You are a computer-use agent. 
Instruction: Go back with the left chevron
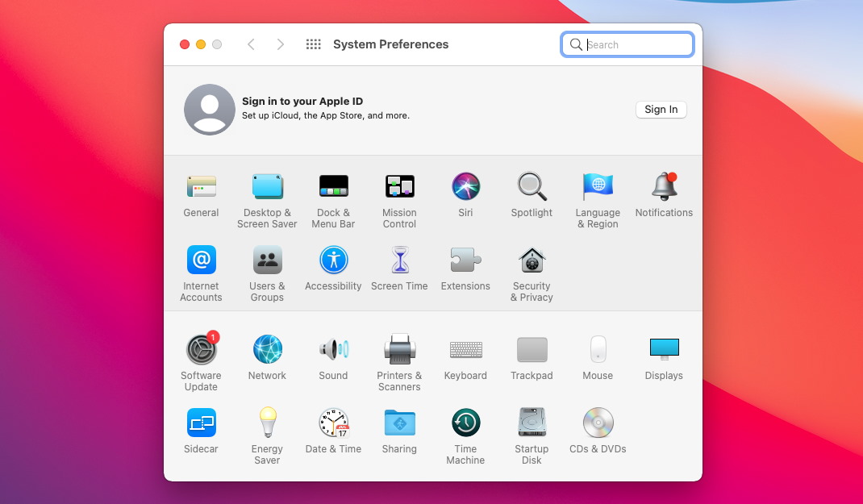point(251,44)
